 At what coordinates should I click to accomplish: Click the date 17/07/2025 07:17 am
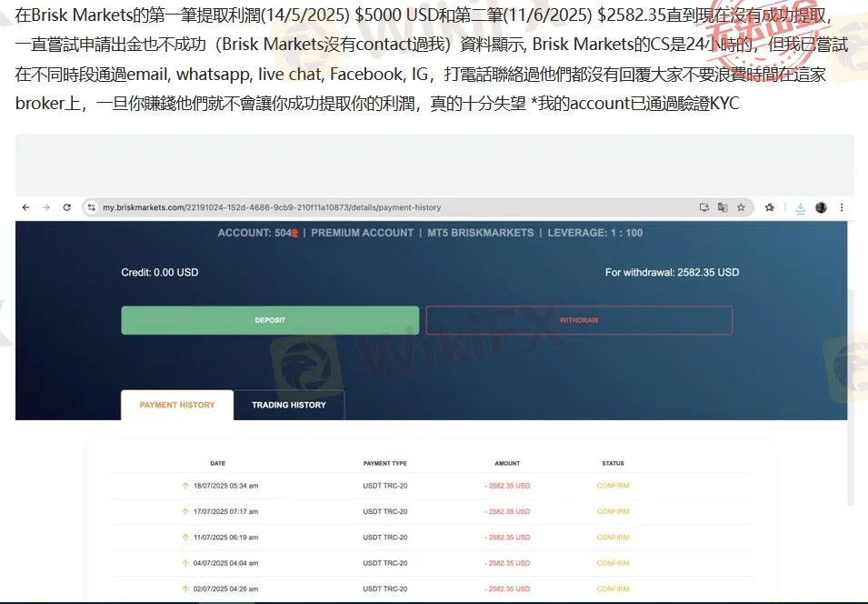click(225, 511)
